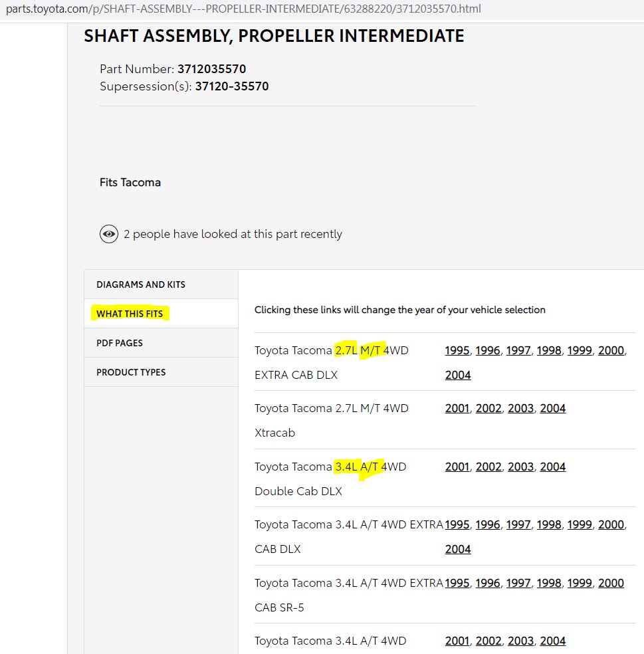Image resolution: width=644 pixels, height=654 pixels.
Task: Choose 2000 for 3.4L Extra Cab SR-5
Action: tap(611, 583)
